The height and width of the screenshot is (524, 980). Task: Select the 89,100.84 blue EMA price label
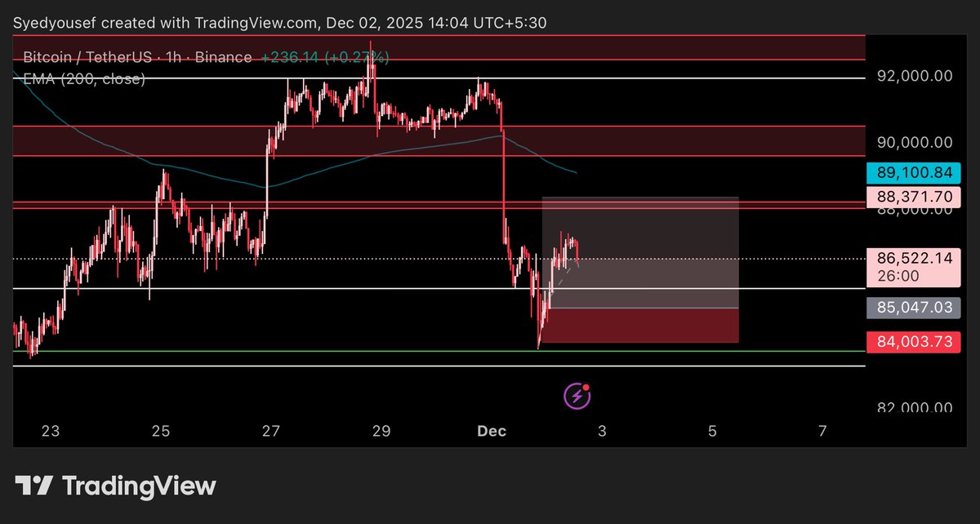click(915, 172)
